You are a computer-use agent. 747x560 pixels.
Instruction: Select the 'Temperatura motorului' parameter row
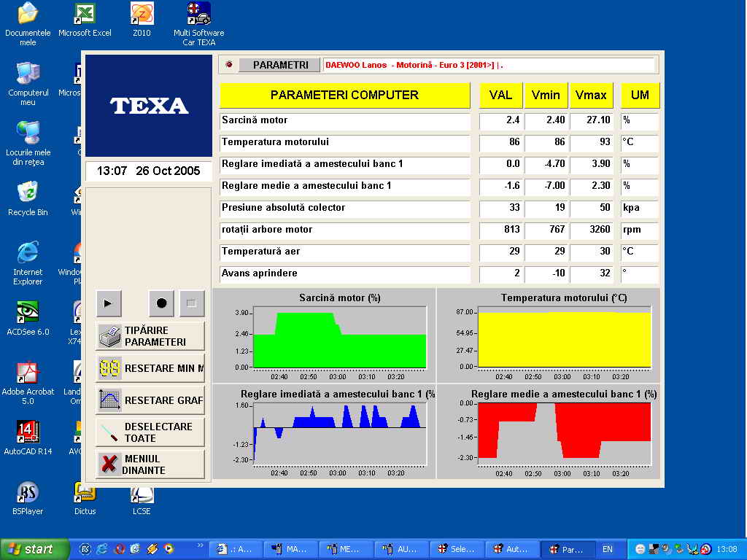tap(345, 142)
